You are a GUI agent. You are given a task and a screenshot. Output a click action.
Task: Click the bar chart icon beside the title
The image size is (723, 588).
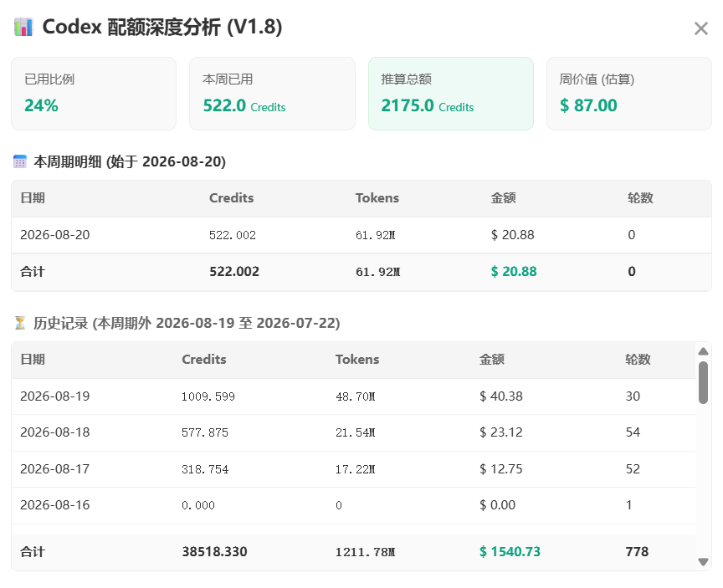(23, 28)
